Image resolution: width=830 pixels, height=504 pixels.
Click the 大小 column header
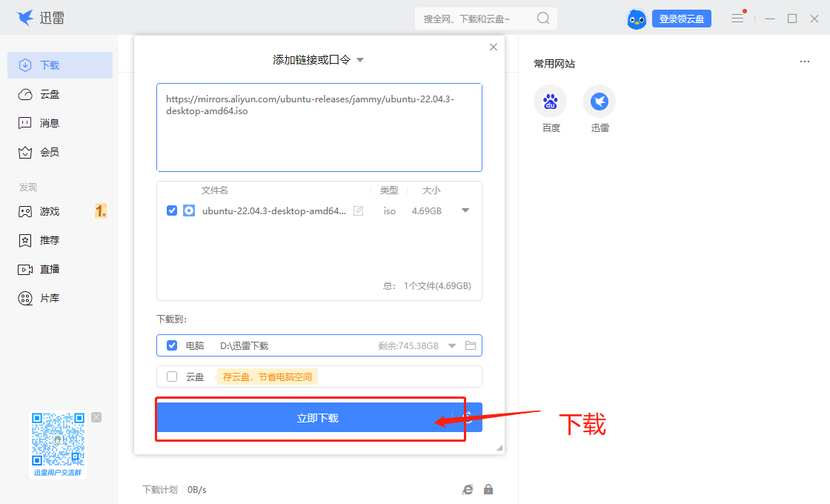431,190
